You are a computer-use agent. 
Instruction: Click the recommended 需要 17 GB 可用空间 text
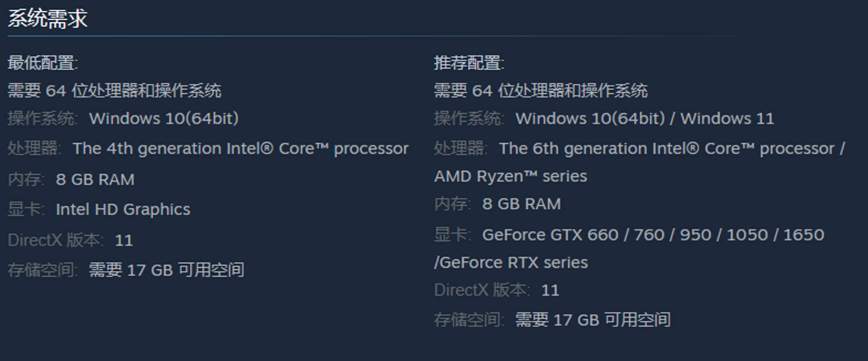(x=593, y=320)
